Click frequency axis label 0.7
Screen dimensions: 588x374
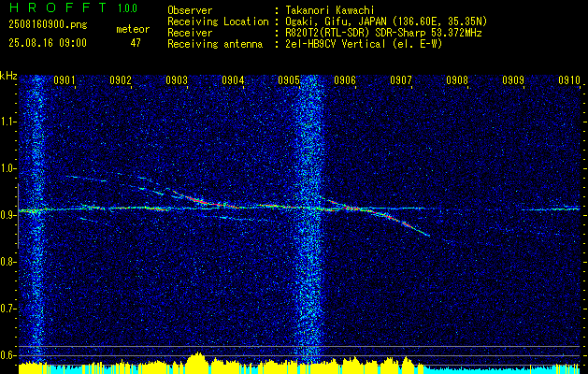(7, 309)
